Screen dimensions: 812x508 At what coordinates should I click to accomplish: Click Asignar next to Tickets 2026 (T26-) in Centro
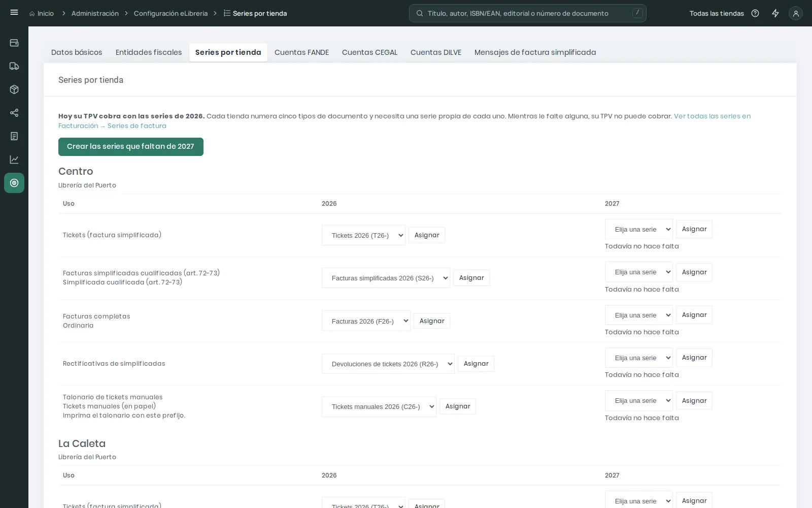pyautogui.click(x=427, y=235)
